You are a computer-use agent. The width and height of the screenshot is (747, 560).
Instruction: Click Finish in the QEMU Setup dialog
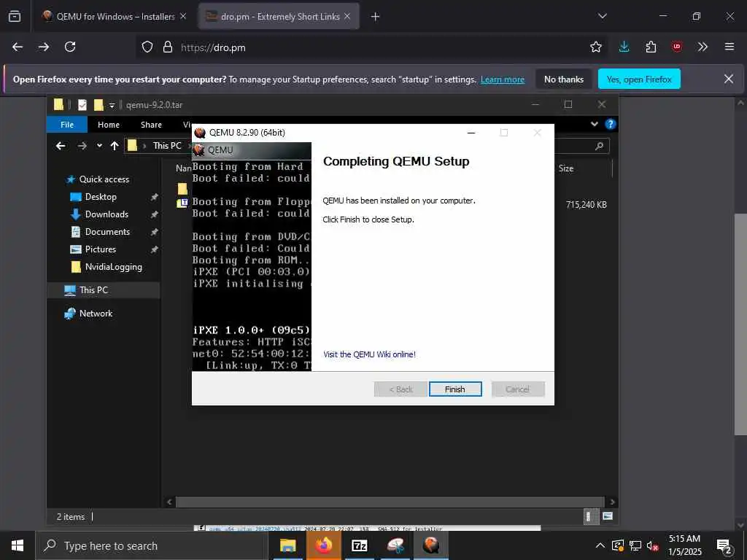pyautogui.click(x=455, y=389)
